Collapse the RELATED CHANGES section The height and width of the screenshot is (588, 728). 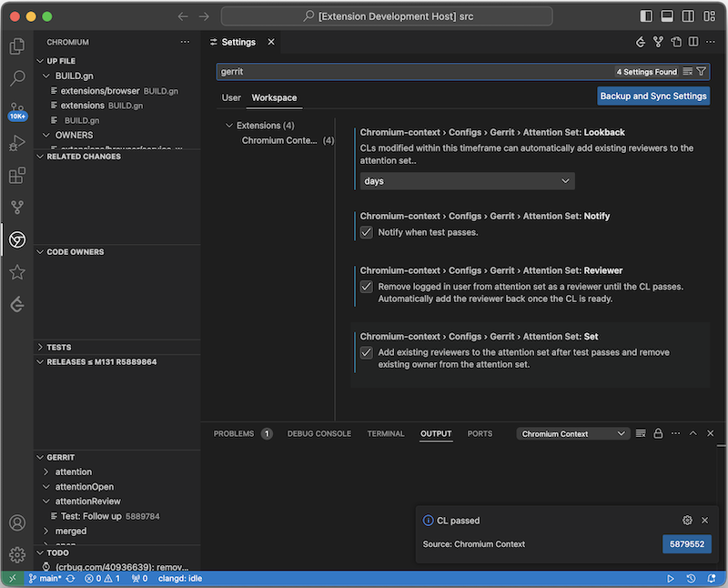point(40,157)
